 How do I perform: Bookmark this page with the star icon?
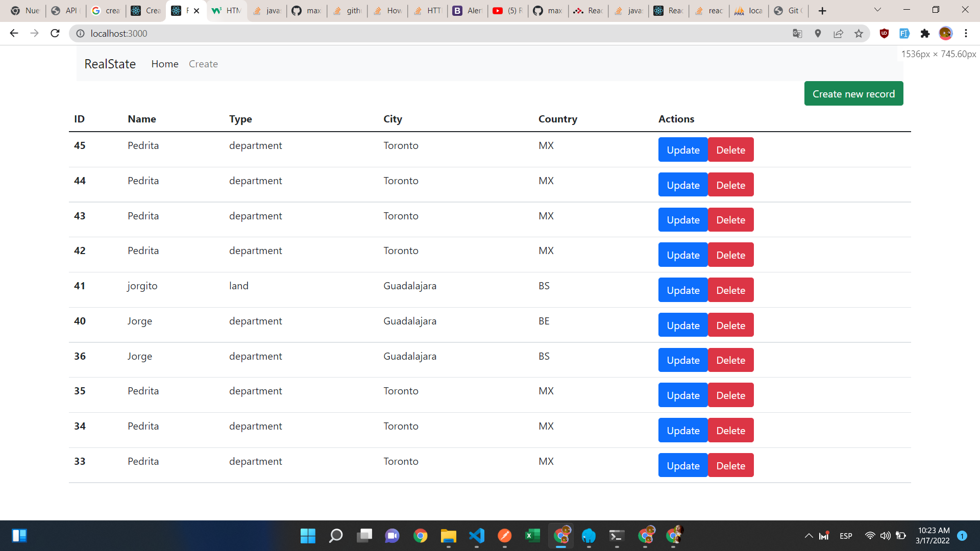pos(859,33)
